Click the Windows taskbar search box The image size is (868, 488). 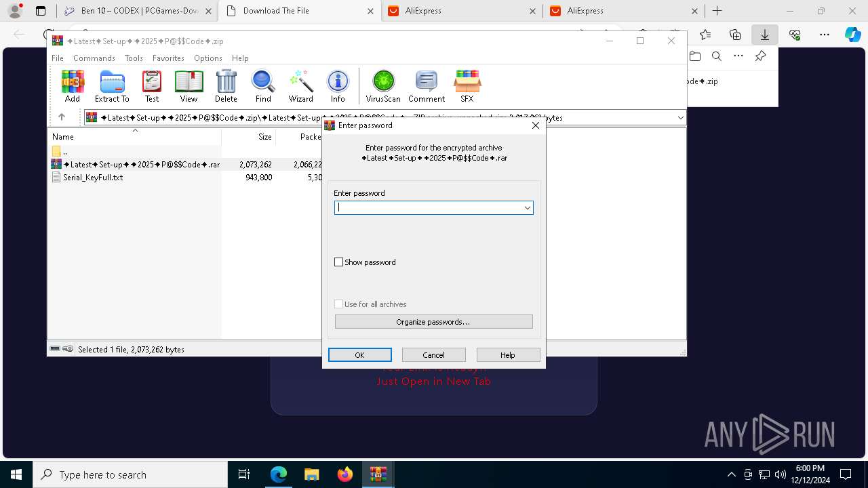[130, 474]
